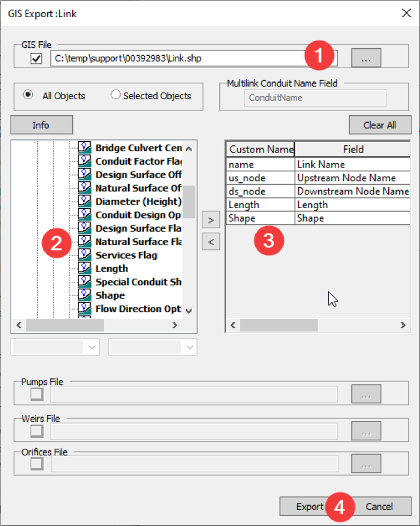Select Natural Surface Of tree item
This screenshot has width=420, height=526.
coord(138,188)
